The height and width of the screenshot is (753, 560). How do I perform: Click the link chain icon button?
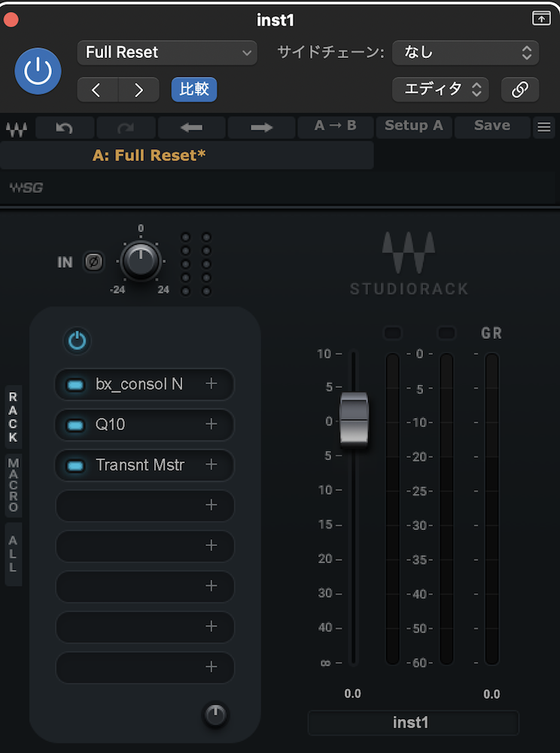tap(519, 90)
